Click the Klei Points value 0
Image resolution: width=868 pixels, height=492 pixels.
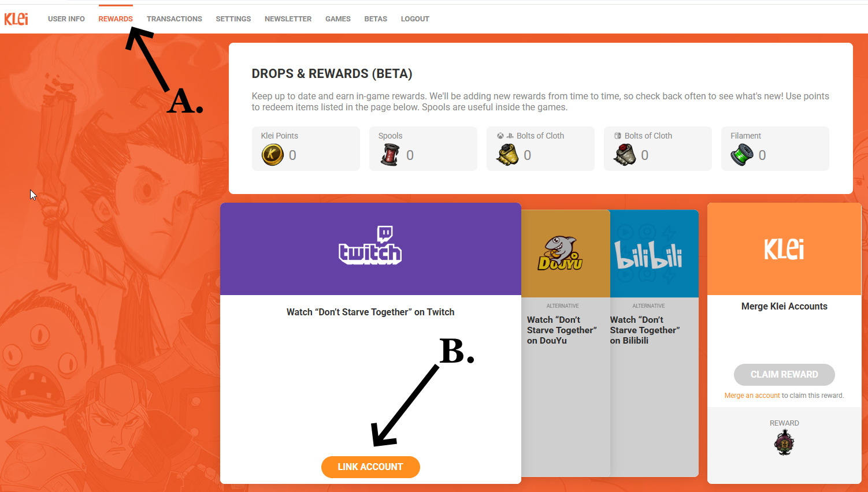point(292,155)
